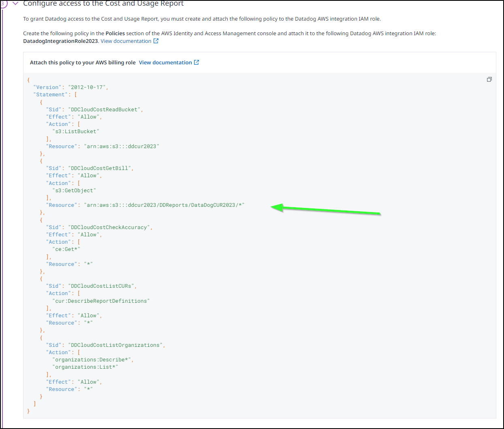
Task: Click the "cur:DescribeReportDefinitions" action line
Action: pos(101,301)
